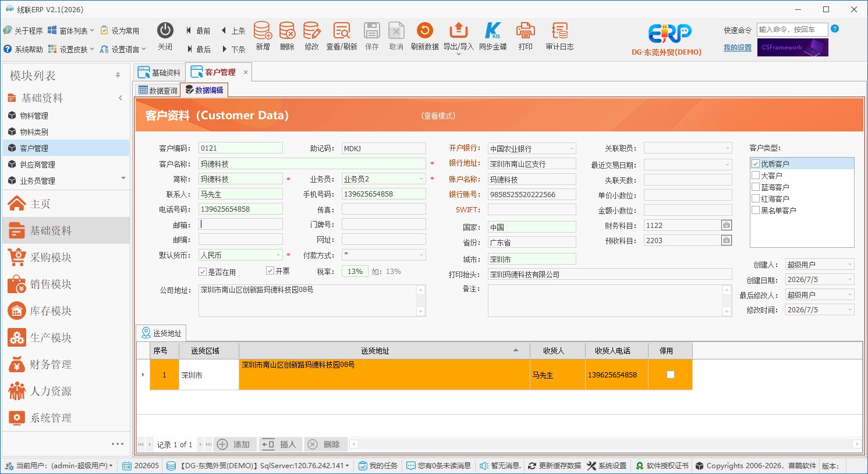Viewport: 868px width, 474px height.
Task: Check the 黑名单客户 customer type
Action: pyautogui.click(x=756, y=210)
